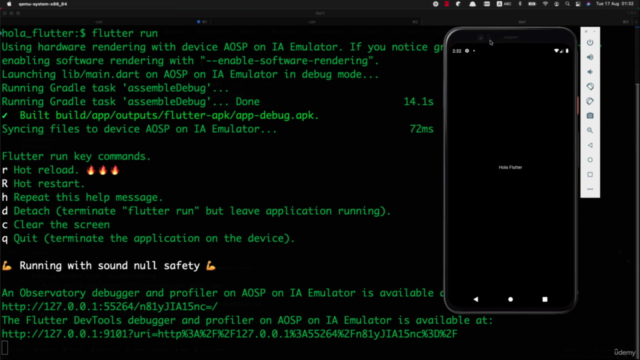The width and height of the screenshot is (640, 360).
Task: Tap Android recents square on phone screen
Action: point(544,299)
